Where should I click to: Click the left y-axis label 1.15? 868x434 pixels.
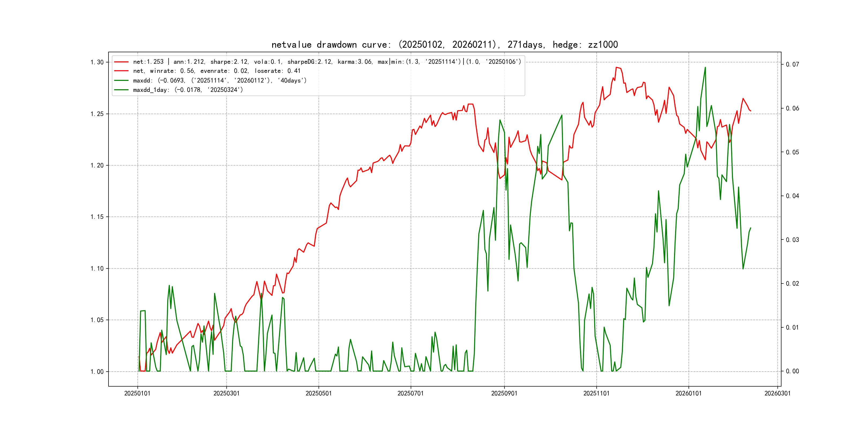point(97,217)
